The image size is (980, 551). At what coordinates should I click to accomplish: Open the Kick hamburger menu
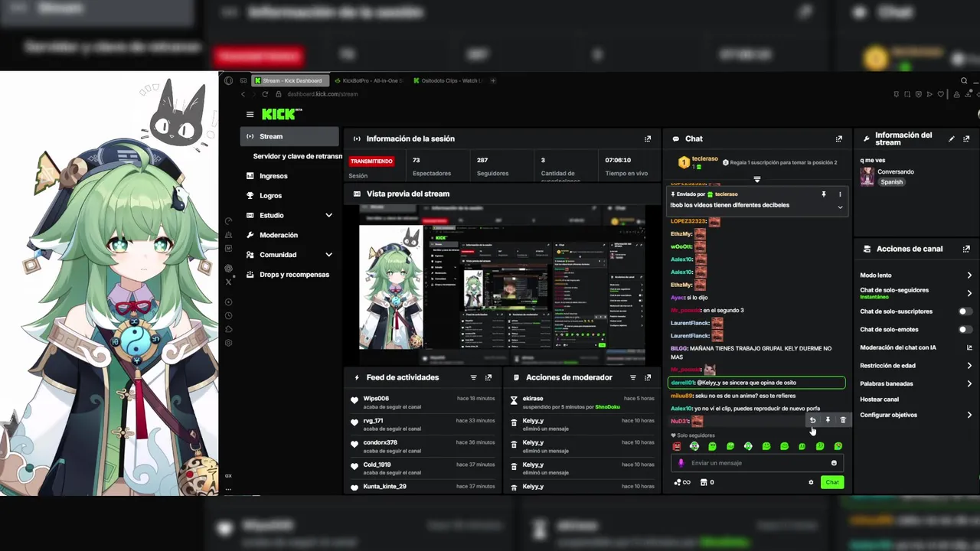click(x=250, y=114)
